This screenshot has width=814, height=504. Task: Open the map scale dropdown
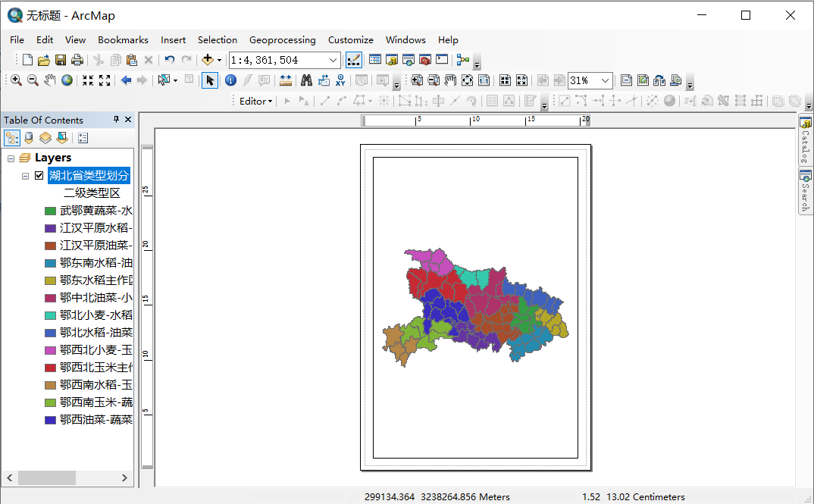(333, 60)
